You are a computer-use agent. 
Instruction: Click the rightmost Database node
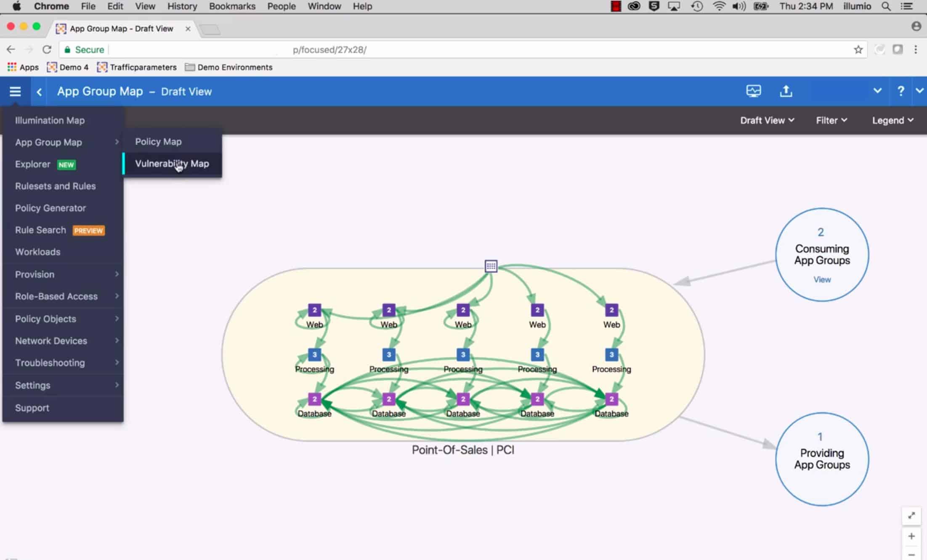(x=611, y=399)
